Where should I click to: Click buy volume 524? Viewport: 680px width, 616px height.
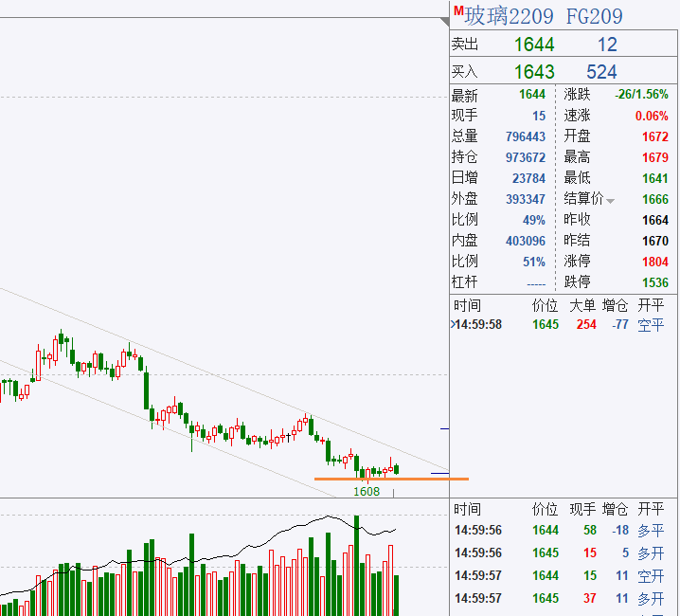[601, 72]
